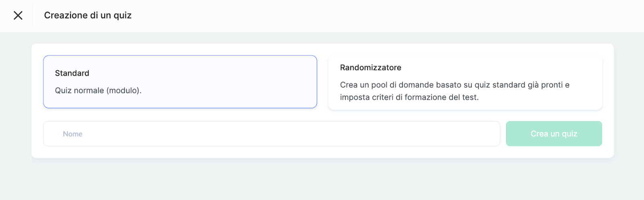Click the 'Crea un pool di domande' description line
Screen dimensions: 644x200
(454, 85)
